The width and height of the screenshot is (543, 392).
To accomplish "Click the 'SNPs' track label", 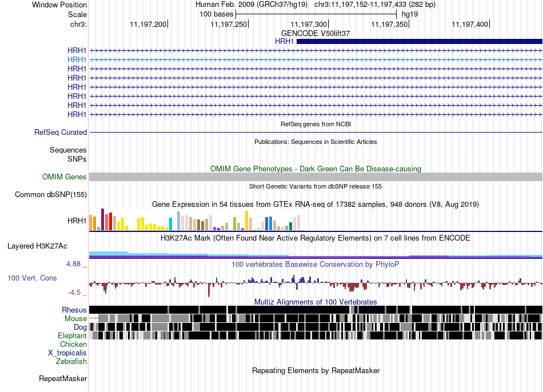I will click(77, 159).
